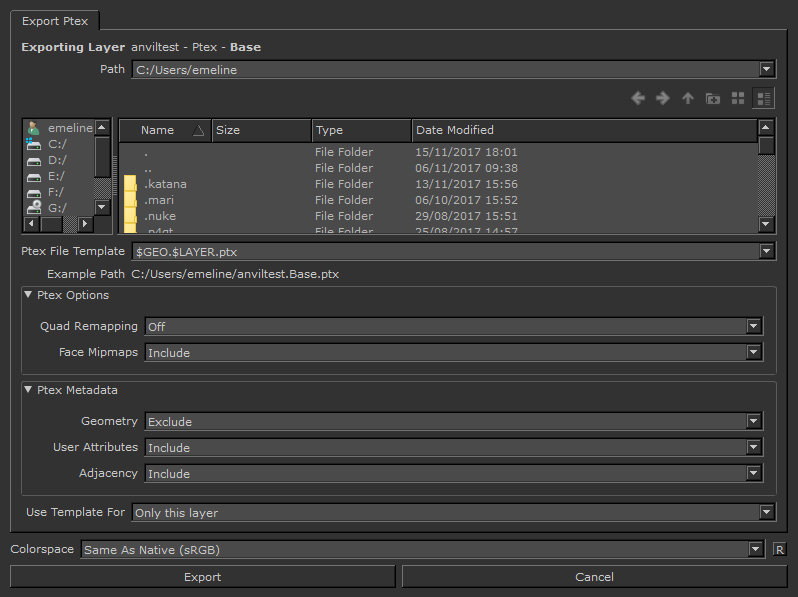Switch file browser to icon grid view

coord(738,98)
